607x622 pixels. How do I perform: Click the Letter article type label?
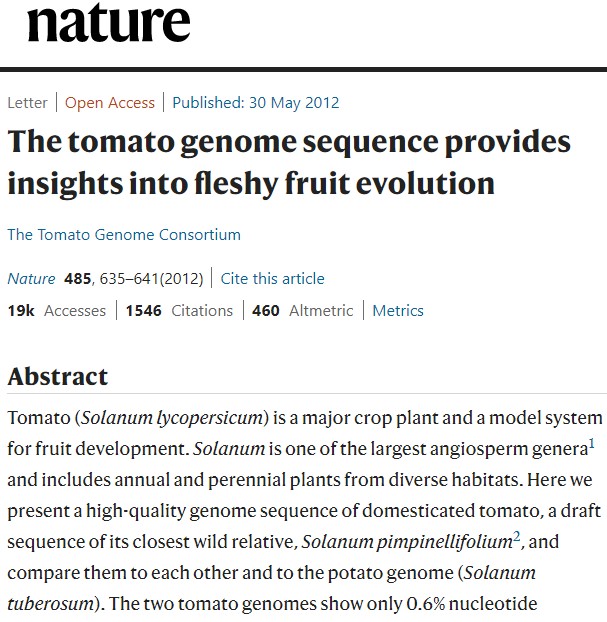27,102
